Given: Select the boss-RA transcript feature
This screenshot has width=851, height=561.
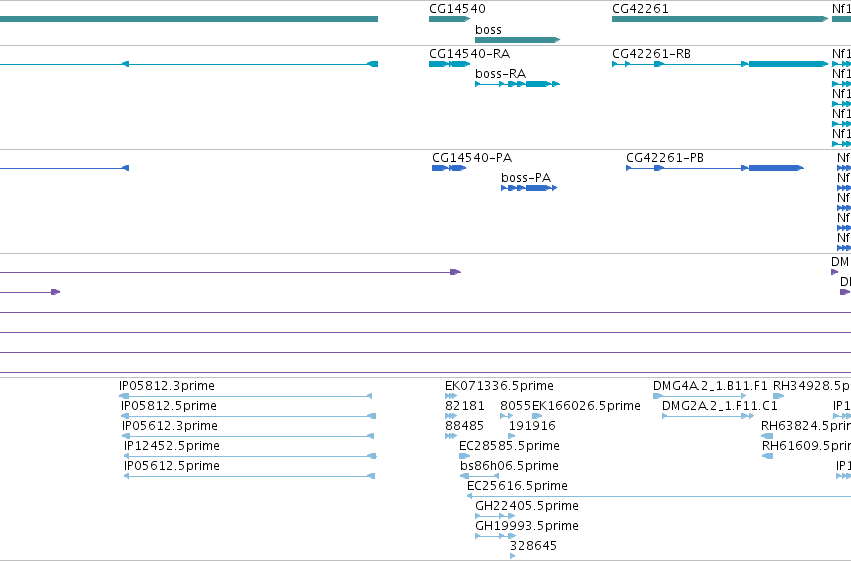Looking at the screenshot, I should click(517, 84).
